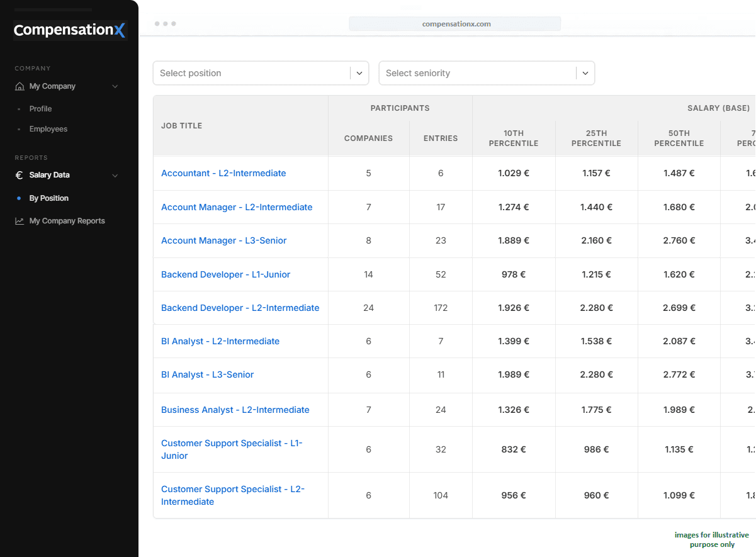
Task: Open the Select position dropdown arrow
Action: coord(359,73)
